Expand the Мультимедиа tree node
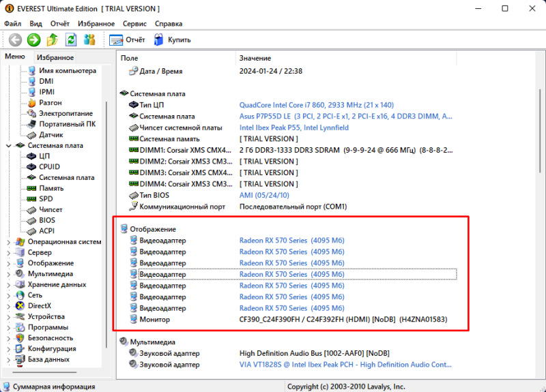The height and width of the screenshot is (392, 546). click(x=8, y=274)
